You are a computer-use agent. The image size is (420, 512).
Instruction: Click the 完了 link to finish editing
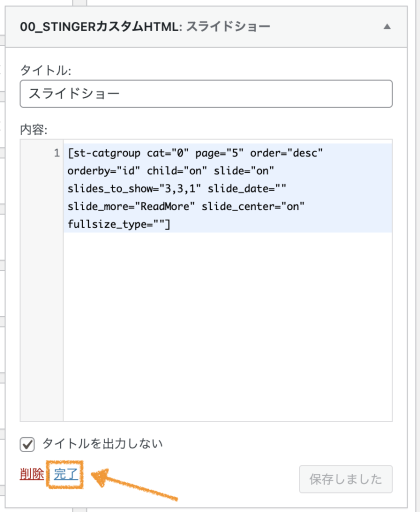click(x=66, y=474)
